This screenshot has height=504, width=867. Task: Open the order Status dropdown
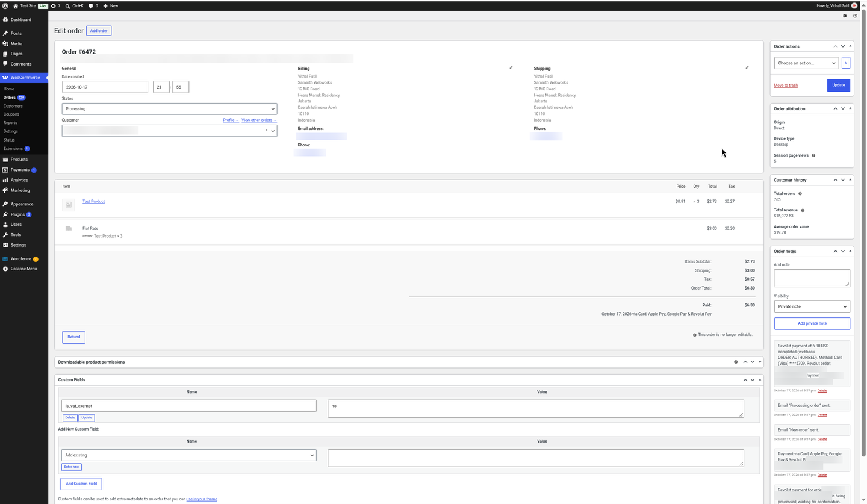[169, 109]
